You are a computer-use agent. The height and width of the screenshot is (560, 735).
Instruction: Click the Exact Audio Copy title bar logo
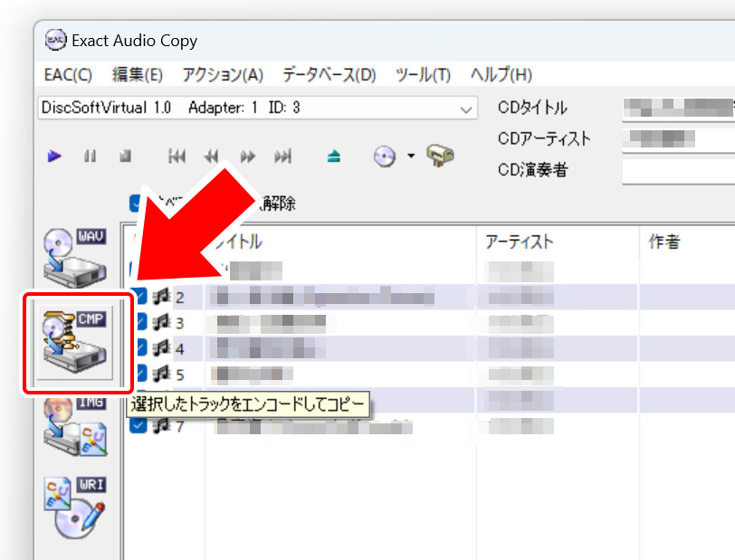[x=55, y=41]
